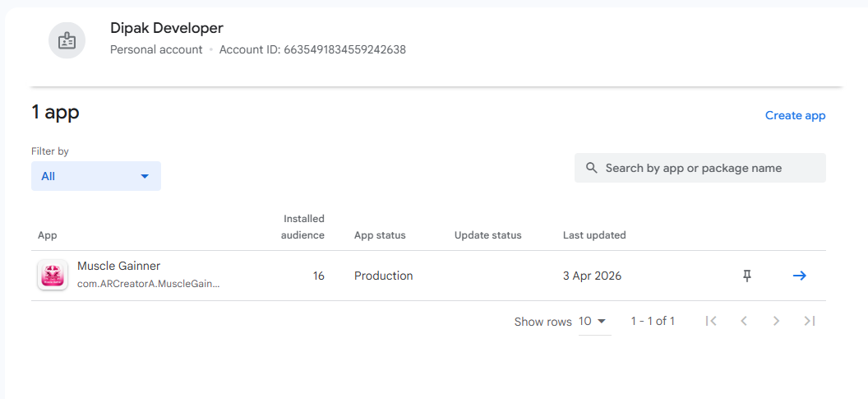Viewport: 868px width, 399px height.
Task: Open Muscle Gainner via the blue arrow
Action: click(x=799, y=276)
